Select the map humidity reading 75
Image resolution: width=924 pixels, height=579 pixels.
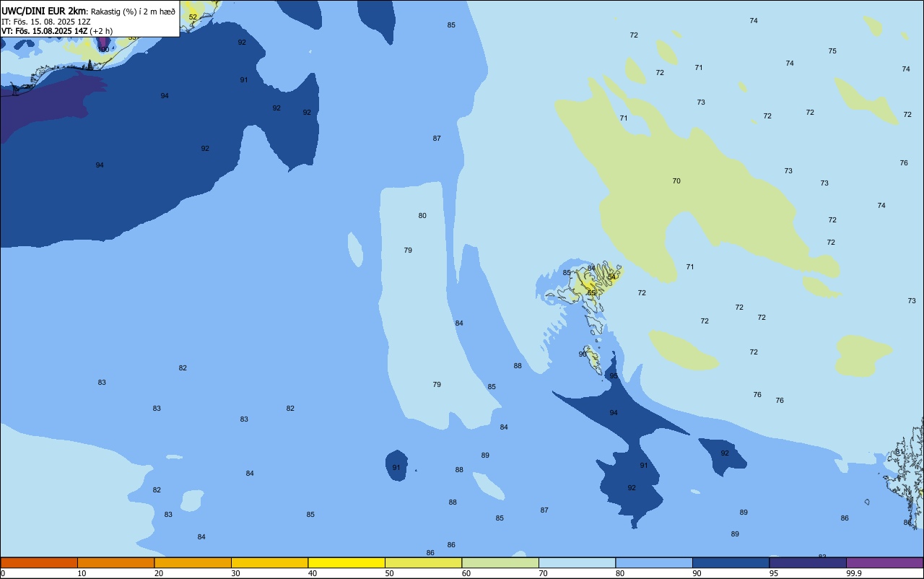(x=832, y=51)
